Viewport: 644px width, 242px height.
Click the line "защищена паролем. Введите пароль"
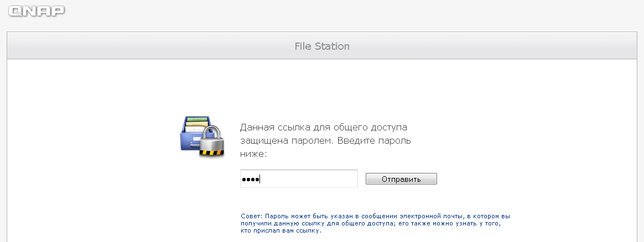pos(325,141)
